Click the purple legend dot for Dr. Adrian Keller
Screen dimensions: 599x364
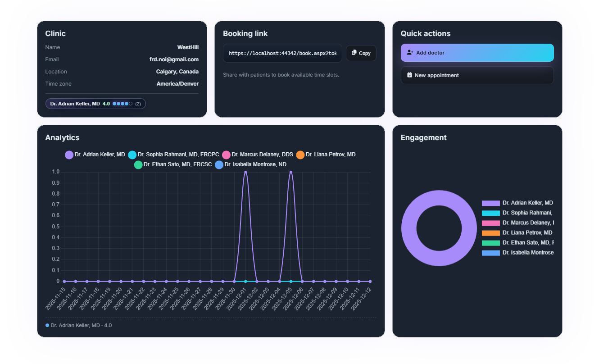pos(69,155)
